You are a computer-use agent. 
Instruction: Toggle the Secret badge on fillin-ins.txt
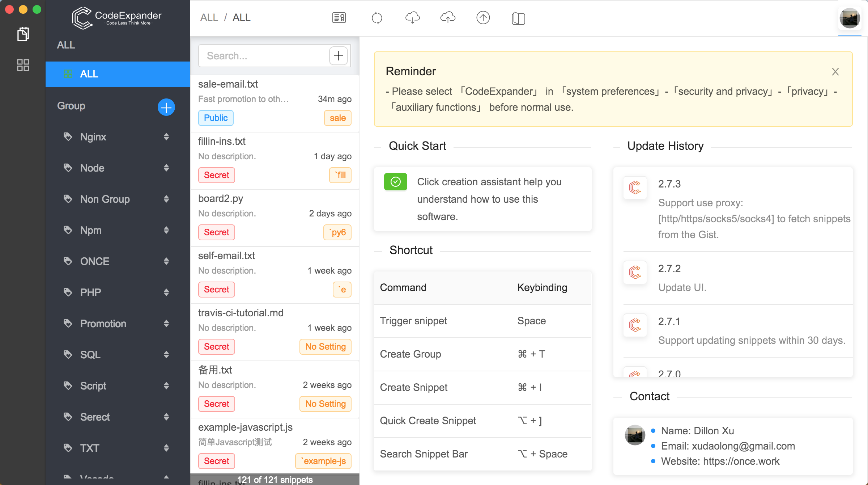click(x=216, y=175)
